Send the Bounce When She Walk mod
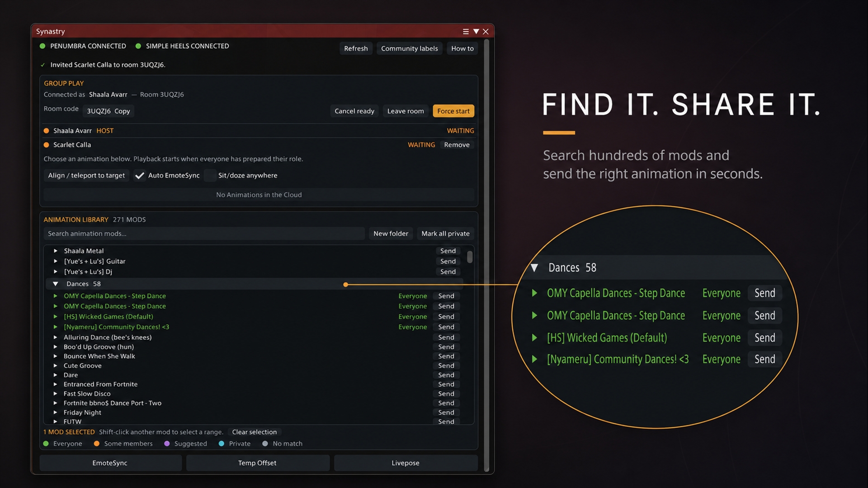The height and width of the screenshot is (488, 868). click(446, 356)
